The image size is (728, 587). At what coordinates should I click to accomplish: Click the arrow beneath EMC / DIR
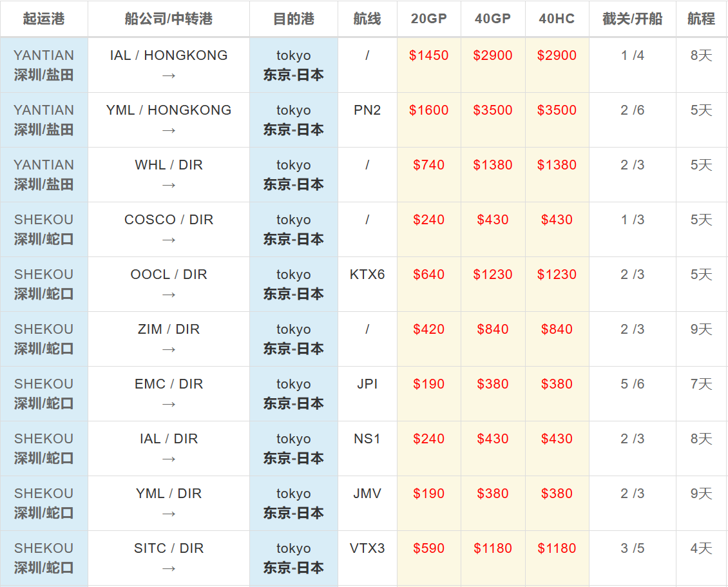[x=169, y=404]
